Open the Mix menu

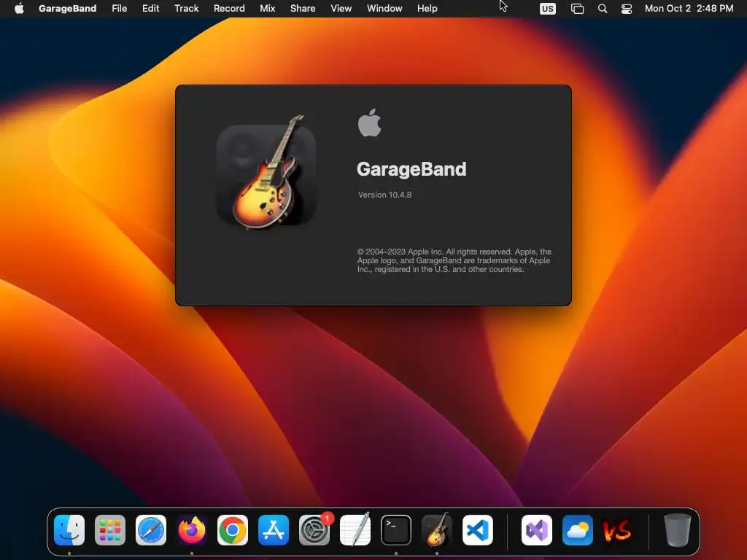click(267, 8)
